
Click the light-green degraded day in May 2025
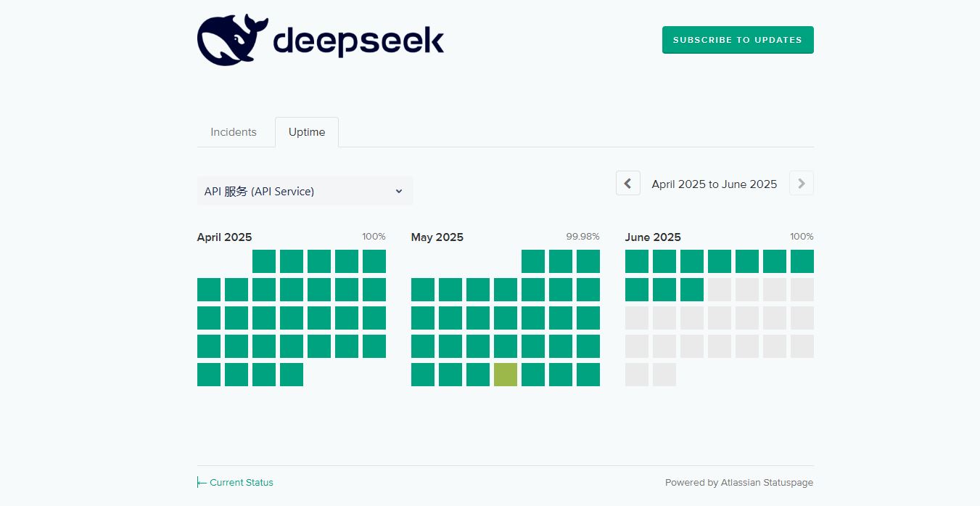tap(506, 375)
